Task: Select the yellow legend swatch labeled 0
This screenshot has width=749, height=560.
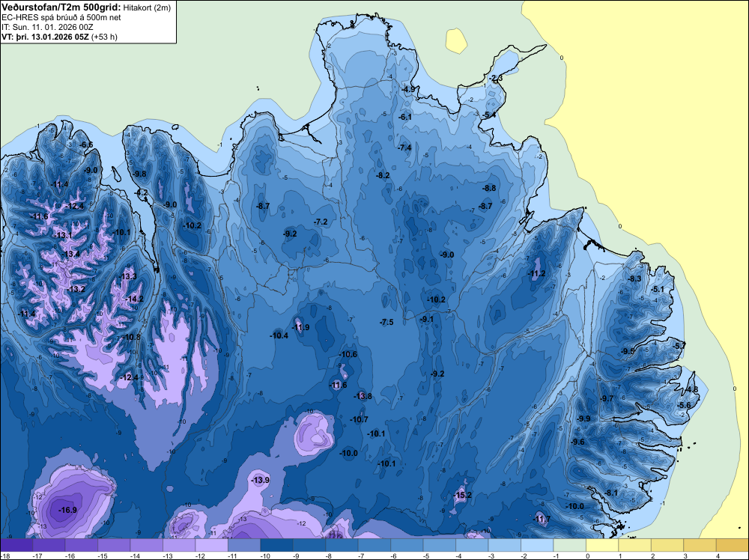Action: point(602,545)
